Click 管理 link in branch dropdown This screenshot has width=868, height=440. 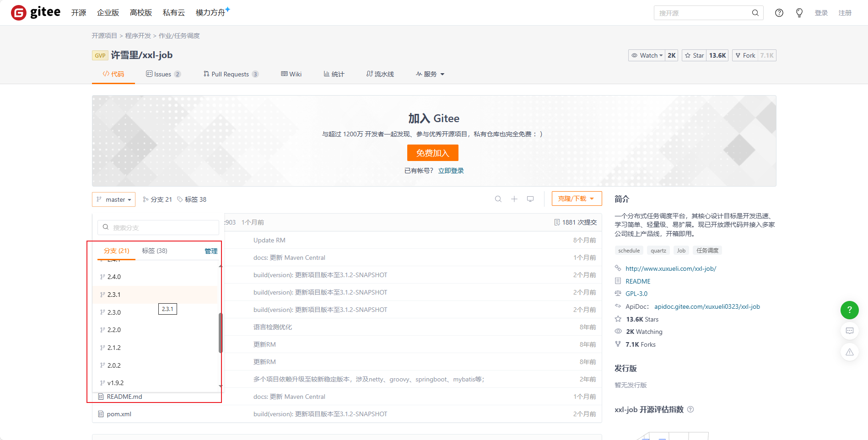pos(211,251)
